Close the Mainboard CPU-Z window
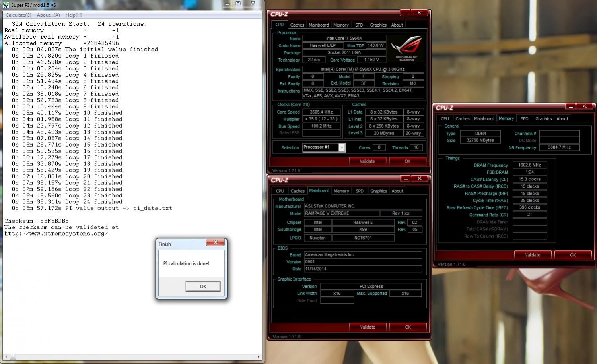Screen dimensions: 597x364 420,178
